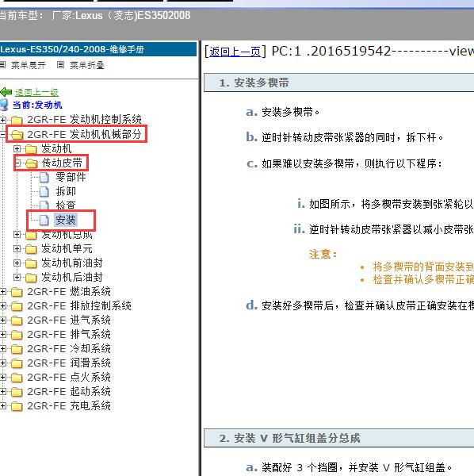This screenshot has width=474, height=476.
Task: Click the 拆卸 document icon
Action: [44, 191]
